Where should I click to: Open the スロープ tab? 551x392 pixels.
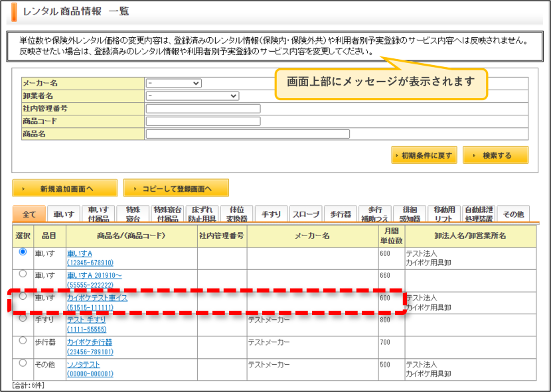pyautogui.click(x=306, y=214)
